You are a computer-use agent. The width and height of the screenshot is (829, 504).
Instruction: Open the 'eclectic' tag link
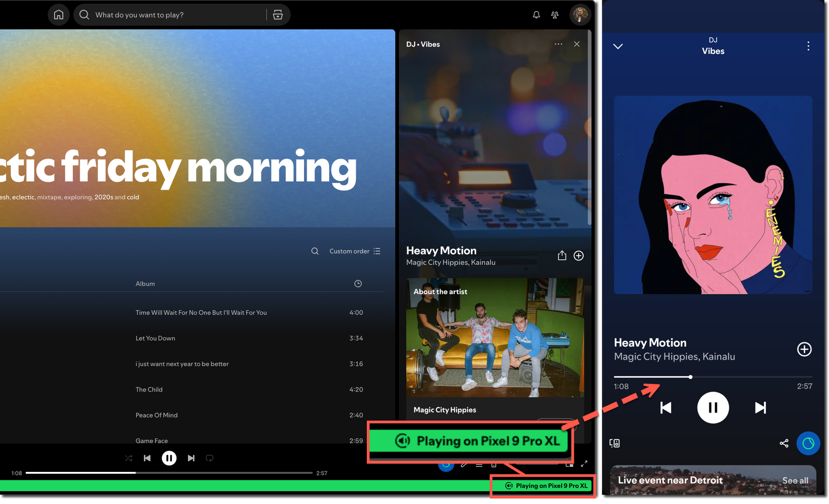coord(23,197)
